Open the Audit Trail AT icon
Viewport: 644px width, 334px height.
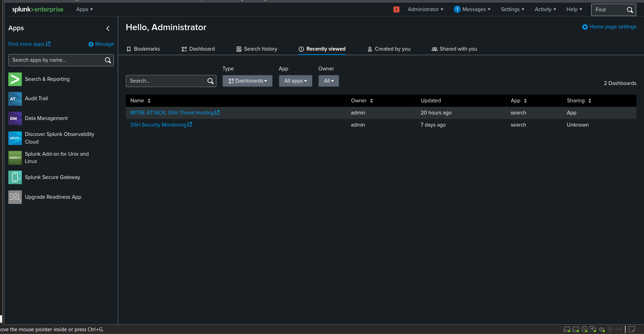15,99
